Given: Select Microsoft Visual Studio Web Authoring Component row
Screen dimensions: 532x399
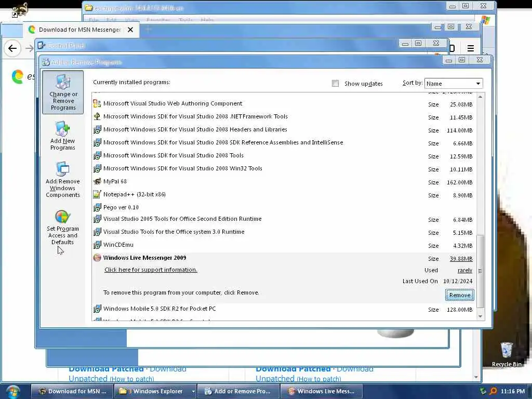Looking at the screenshot, I should [x=284, y=104].
